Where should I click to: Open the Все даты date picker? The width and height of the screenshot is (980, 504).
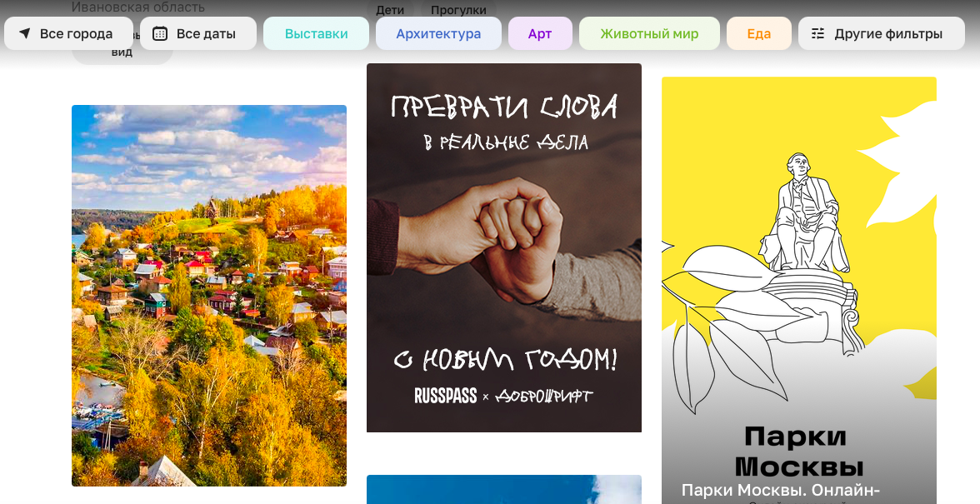tap(198, 33)
